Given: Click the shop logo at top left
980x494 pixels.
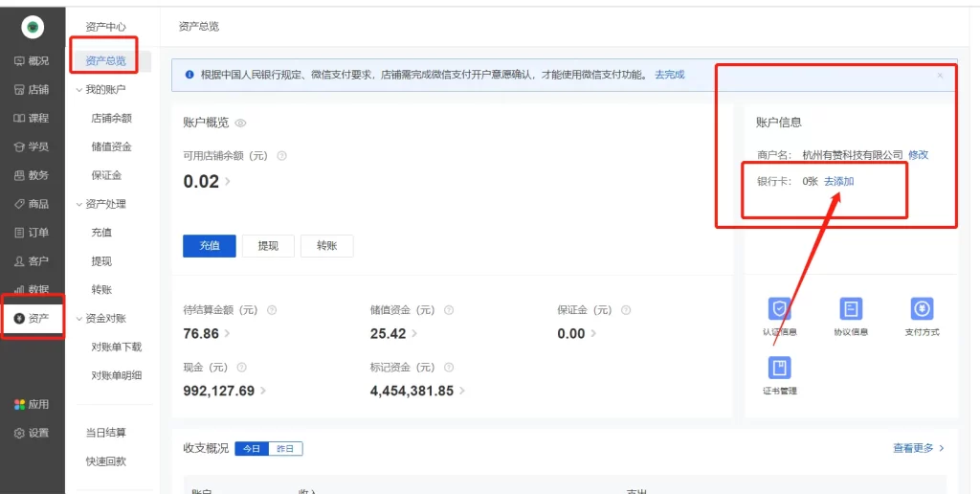Looking at the screenshot, I should (x=33, y=28).
